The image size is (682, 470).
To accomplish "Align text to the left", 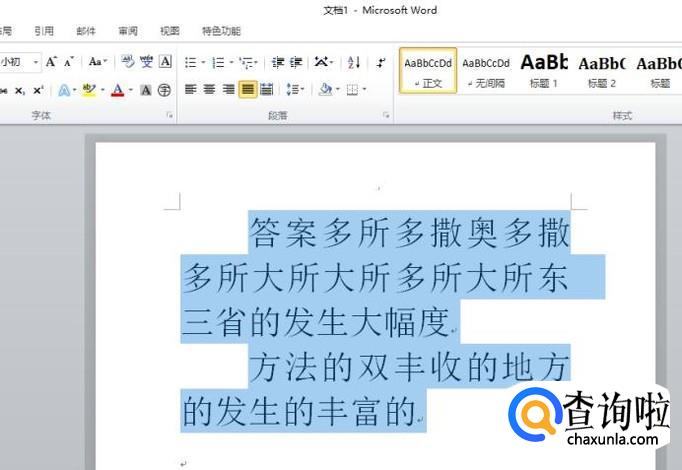I will [191, 90].
